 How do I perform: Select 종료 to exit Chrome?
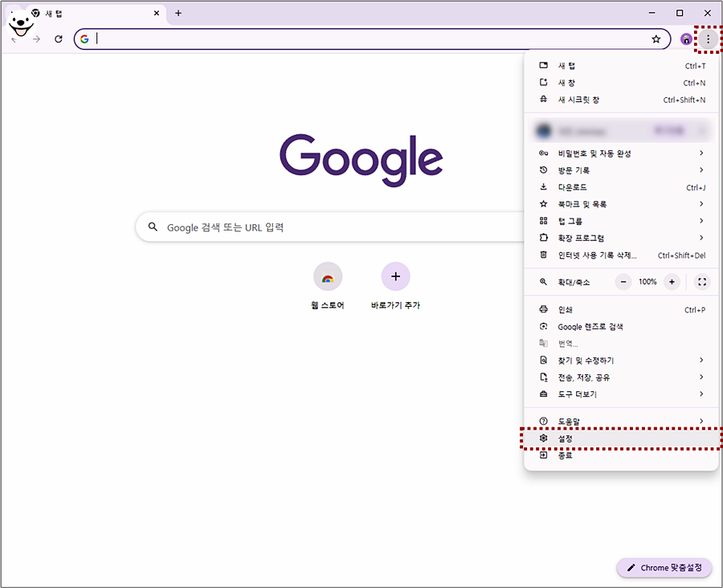(x=622, y=455)
